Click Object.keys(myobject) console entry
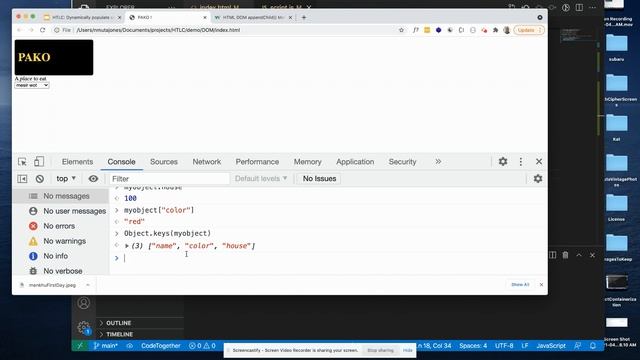 [167, 233]
